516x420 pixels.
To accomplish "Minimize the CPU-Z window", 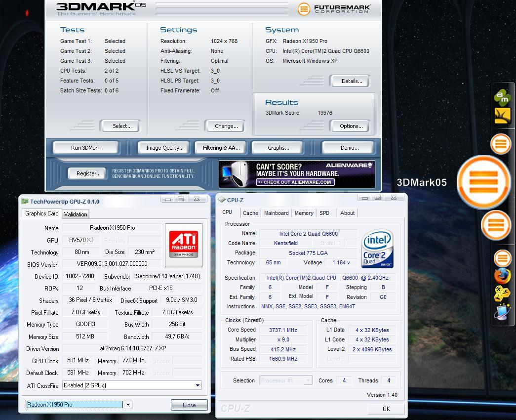I will 364,198.
